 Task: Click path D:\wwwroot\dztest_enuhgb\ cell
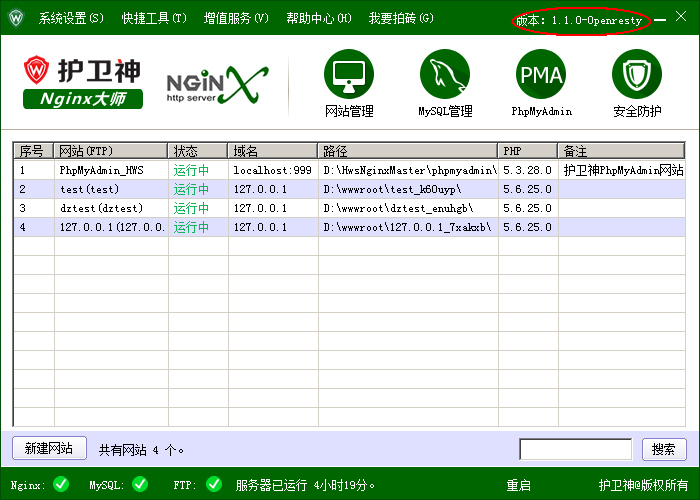(408, 208)
